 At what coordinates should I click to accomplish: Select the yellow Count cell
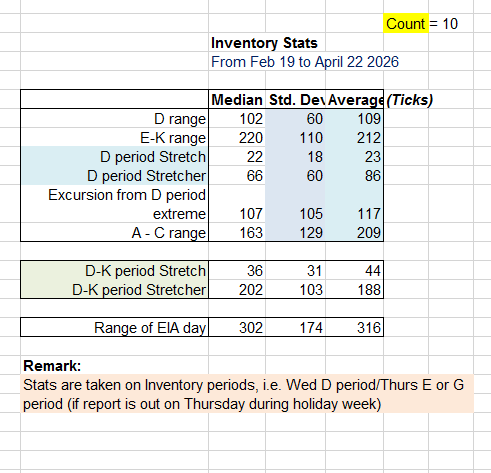[406, 23]
